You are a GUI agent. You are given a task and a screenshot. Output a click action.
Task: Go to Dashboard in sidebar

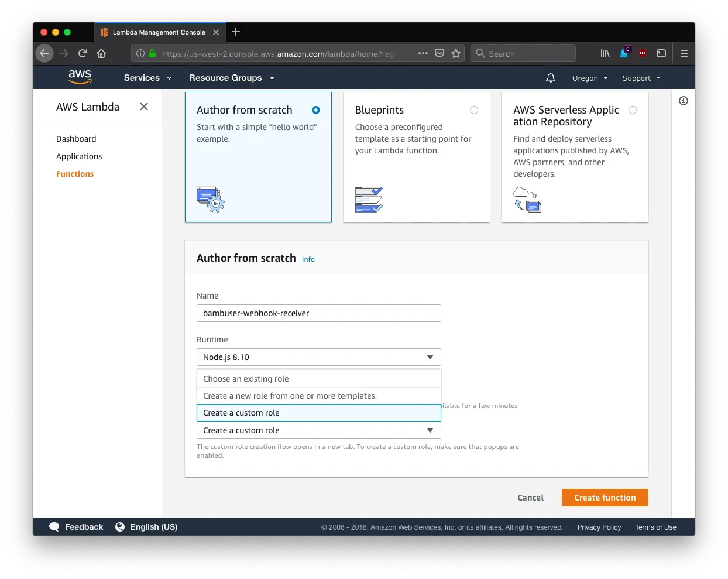click(x=76, y=139)
